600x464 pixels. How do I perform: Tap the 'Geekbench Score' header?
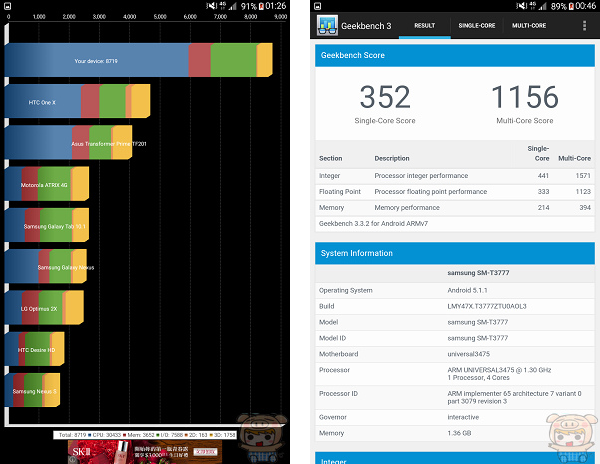click(455, 55)
